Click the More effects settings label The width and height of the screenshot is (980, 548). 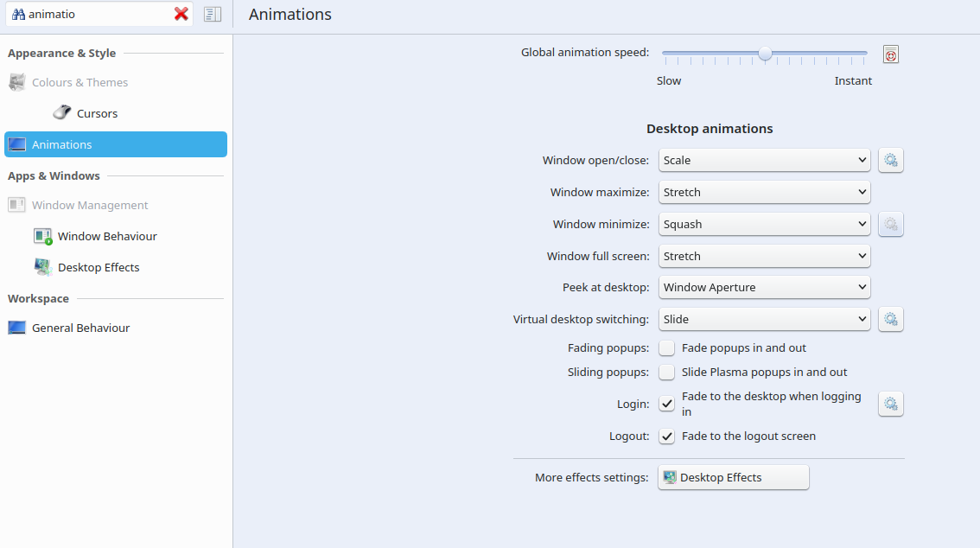point(591,477)
